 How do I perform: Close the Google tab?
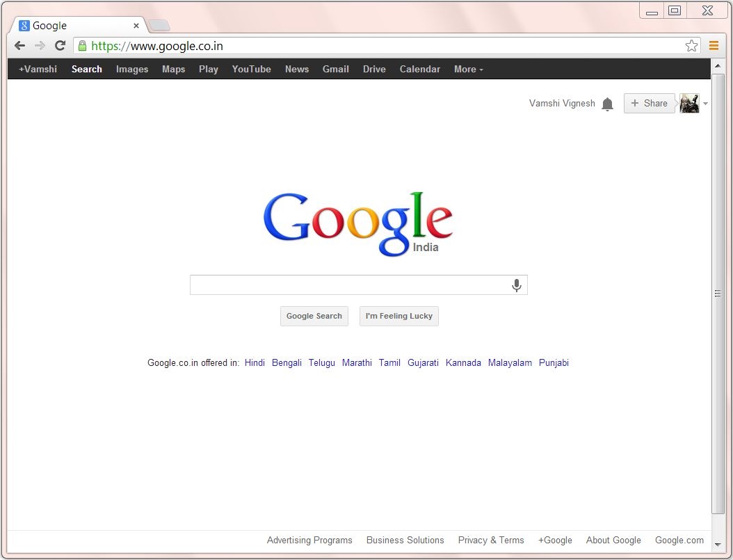(x=136, y=26)
